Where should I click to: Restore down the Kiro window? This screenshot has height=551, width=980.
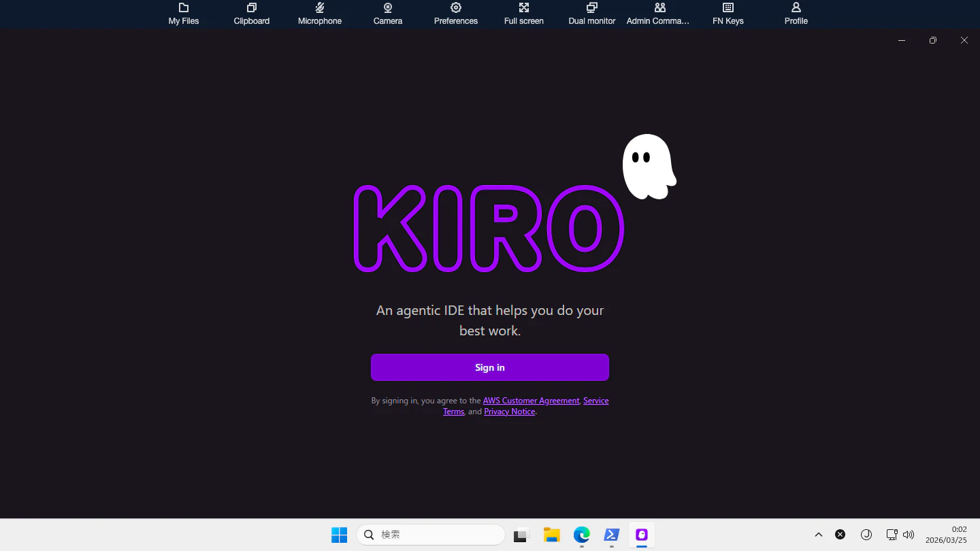[933, 40]
